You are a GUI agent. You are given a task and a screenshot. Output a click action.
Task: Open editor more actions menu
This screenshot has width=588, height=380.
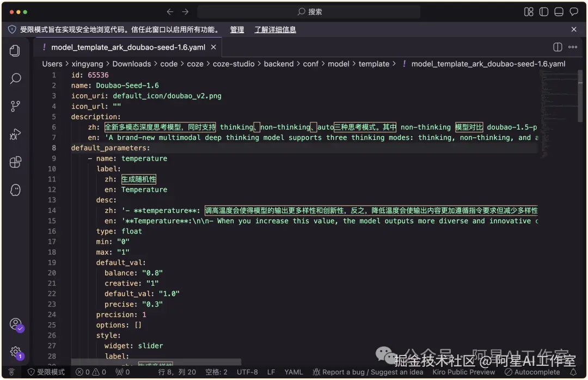573,47
